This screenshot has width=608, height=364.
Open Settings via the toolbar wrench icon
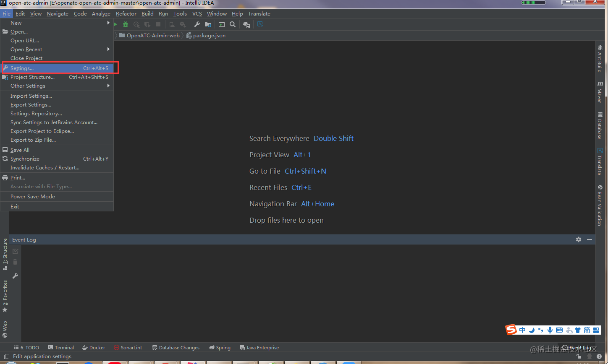coord(197,24)
